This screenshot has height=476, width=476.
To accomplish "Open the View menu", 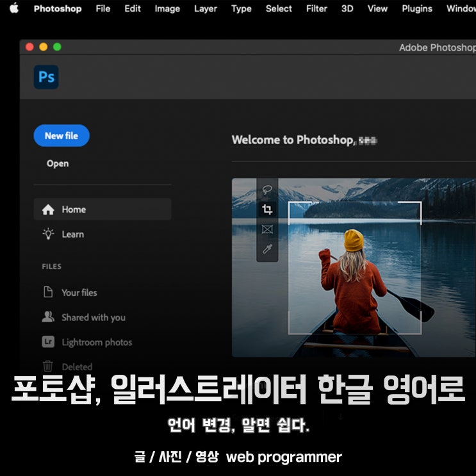I will (x=377, y=8).
